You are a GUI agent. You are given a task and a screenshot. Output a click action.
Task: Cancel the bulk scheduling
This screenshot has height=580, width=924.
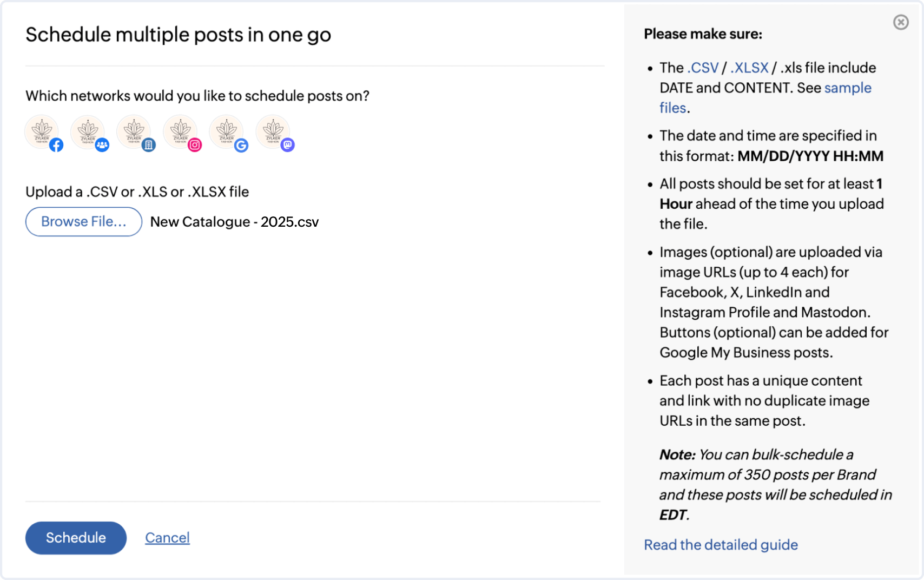[167, 538]
